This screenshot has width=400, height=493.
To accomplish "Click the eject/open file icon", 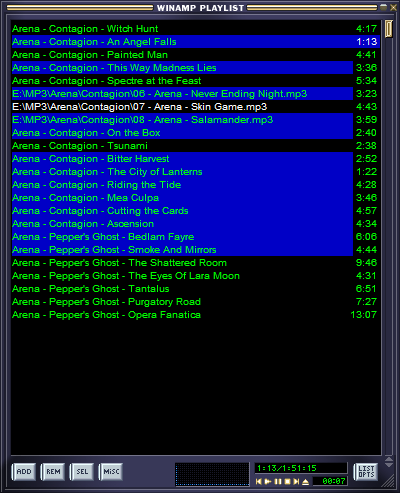I will 305,481.
